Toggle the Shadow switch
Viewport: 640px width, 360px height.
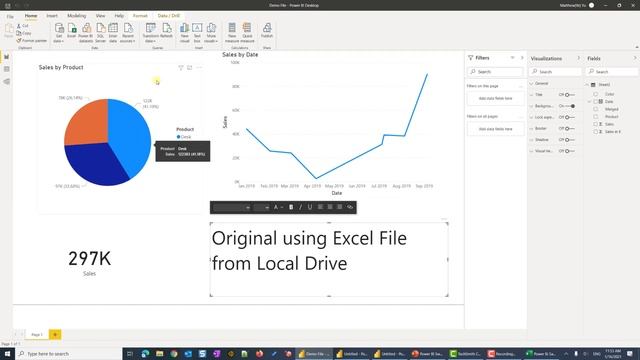[x=569, y=140]
